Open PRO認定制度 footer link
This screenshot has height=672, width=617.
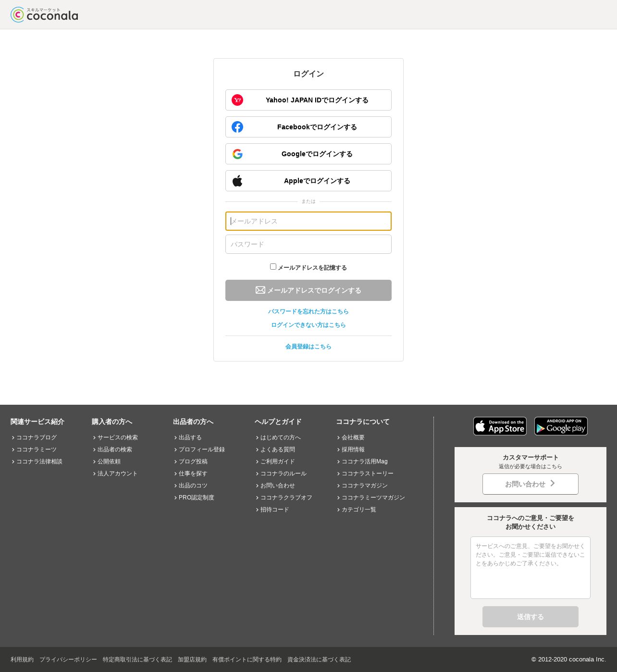[197, 498]
